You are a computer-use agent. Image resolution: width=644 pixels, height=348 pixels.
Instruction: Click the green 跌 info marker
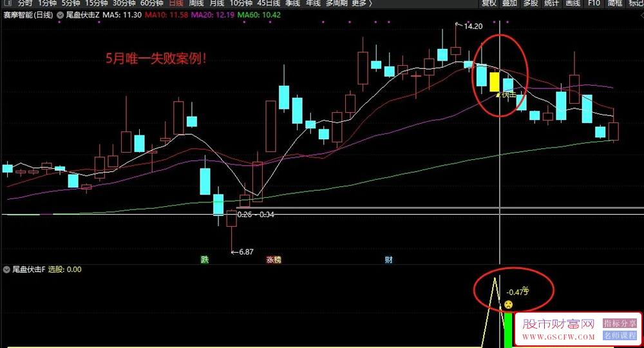tap(205, 260)
